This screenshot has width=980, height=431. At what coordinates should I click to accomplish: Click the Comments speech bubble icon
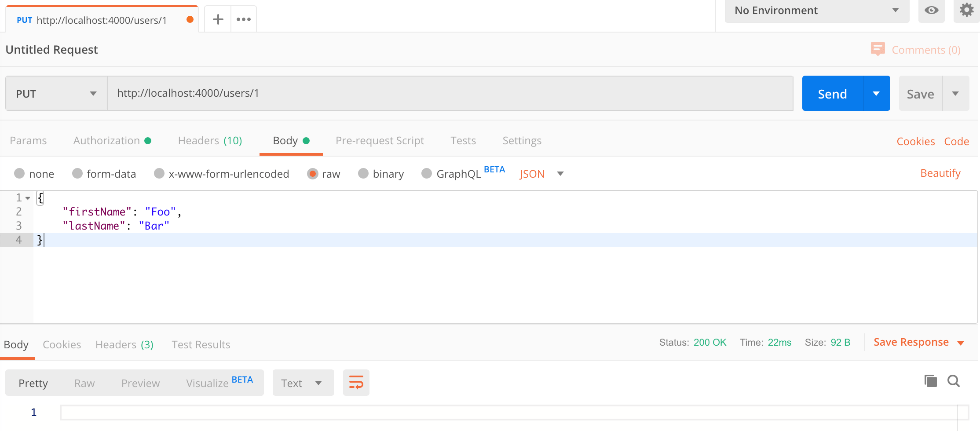[878, 49]
